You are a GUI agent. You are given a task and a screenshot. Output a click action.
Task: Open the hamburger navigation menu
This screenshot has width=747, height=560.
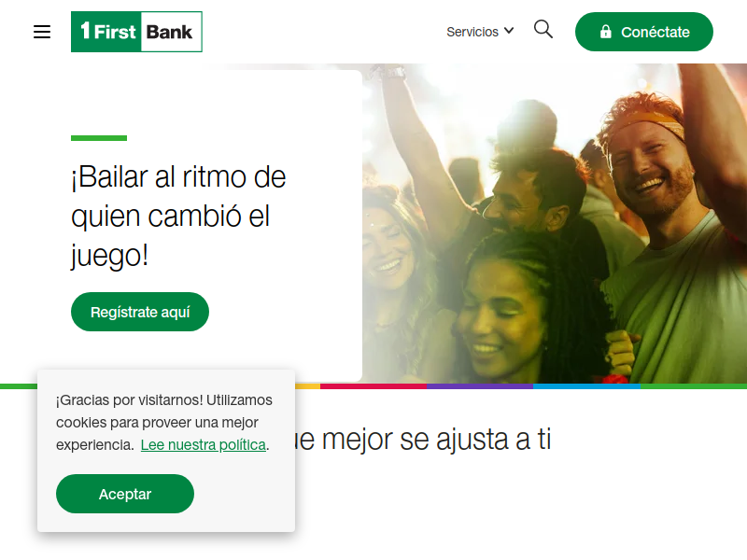click(x=42, y=32)
